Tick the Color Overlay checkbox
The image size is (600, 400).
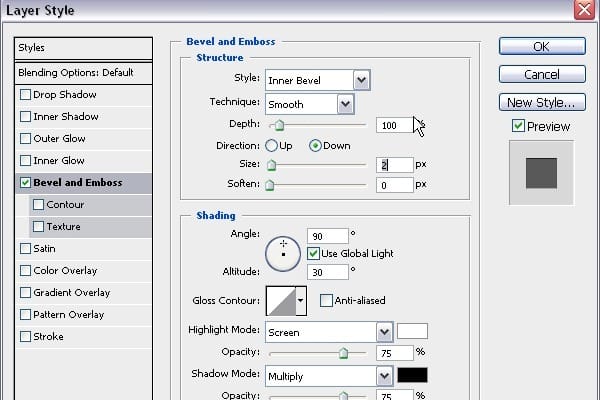25,271
